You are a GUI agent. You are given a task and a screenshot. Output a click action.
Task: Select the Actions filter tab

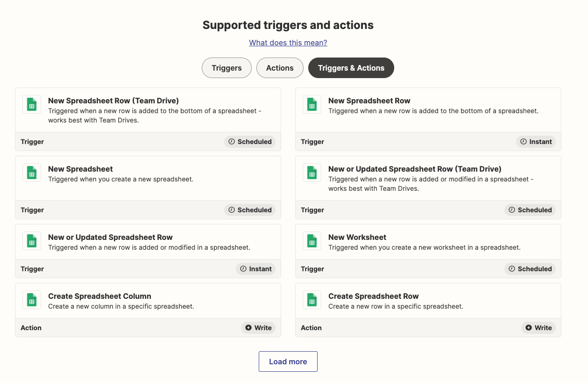(280, 68)
